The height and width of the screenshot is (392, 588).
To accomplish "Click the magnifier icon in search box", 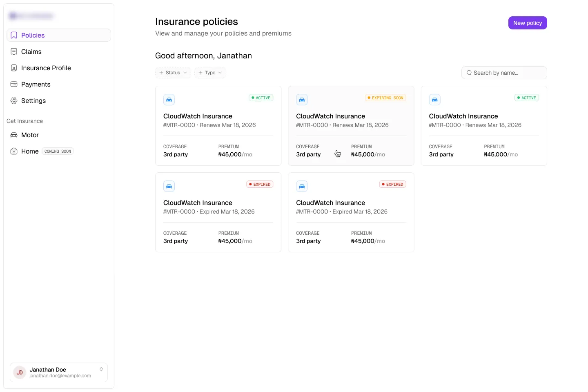I will [469, 73].
